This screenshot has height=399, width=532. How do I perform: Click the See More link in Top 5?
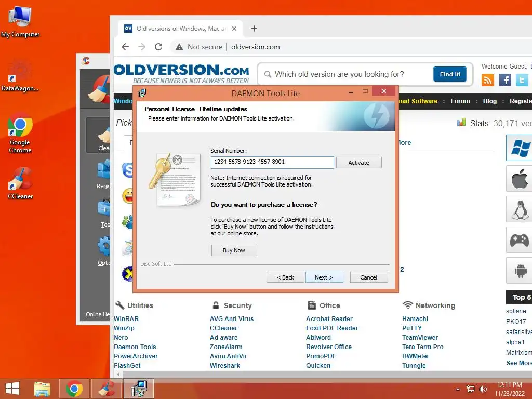[x=519, y=363]
